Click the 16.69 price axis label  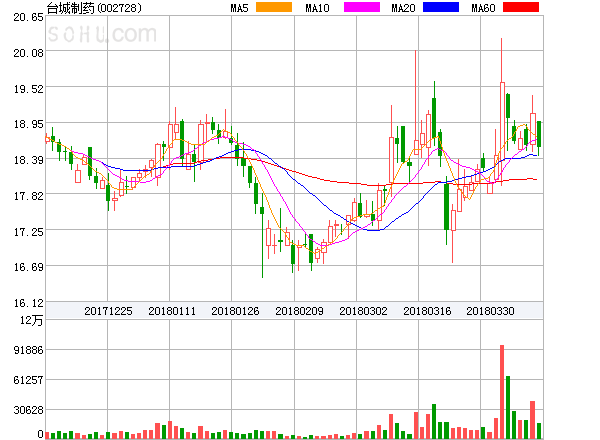tap(28, 267)
